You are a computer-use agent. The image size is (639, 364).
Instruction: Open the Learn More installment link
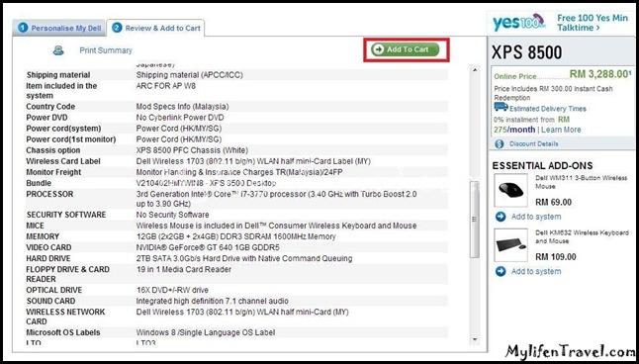[561, 130]
